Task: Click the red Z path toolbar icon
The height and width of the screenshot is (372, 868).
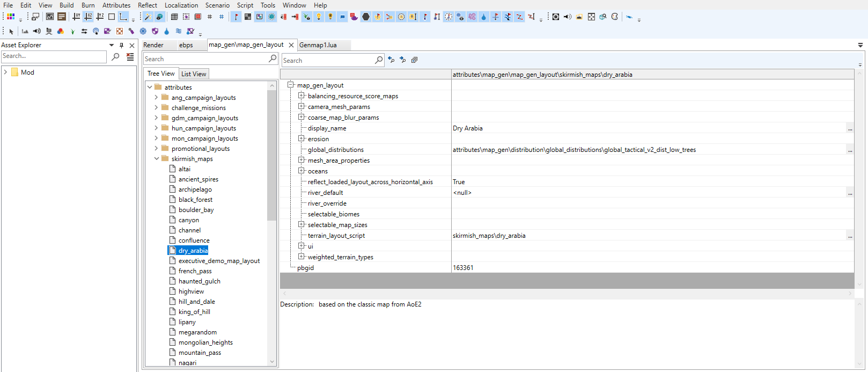Action: coord(519,17)
